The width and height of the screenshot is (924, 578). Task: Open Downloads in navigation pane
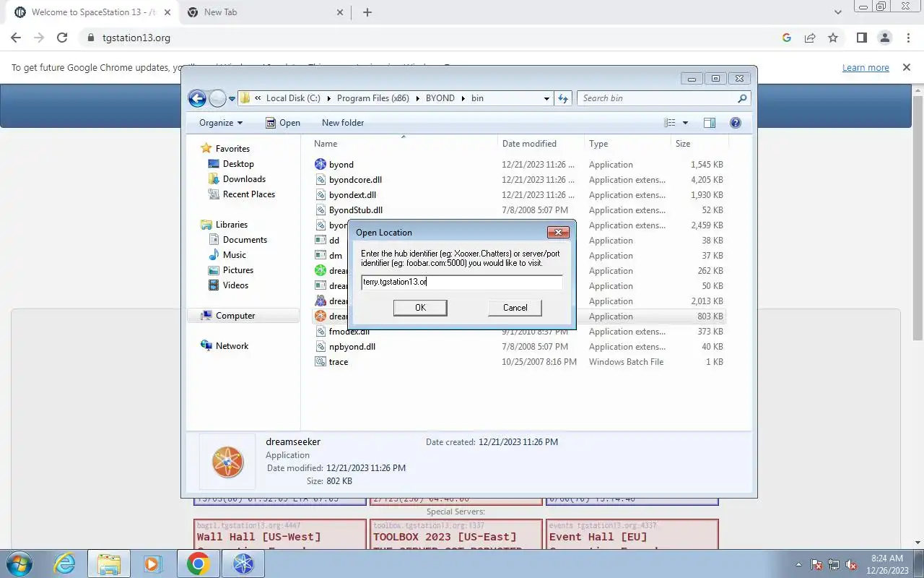pos(244,179)
